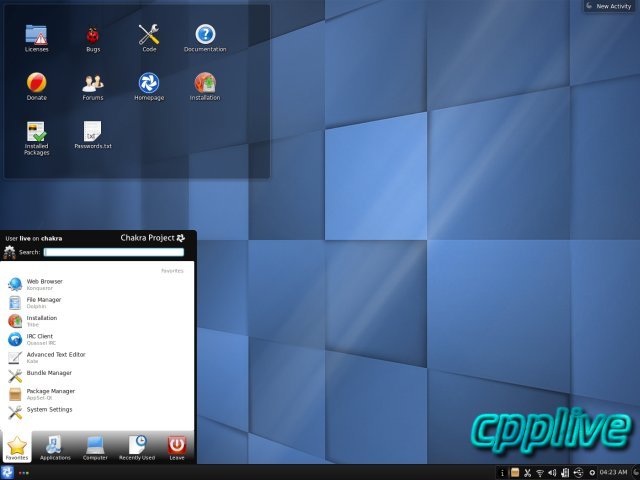This screenshot has height=480, width=640.
Task: Click the volume speaker tray icon
Action: tap(552, 473)
